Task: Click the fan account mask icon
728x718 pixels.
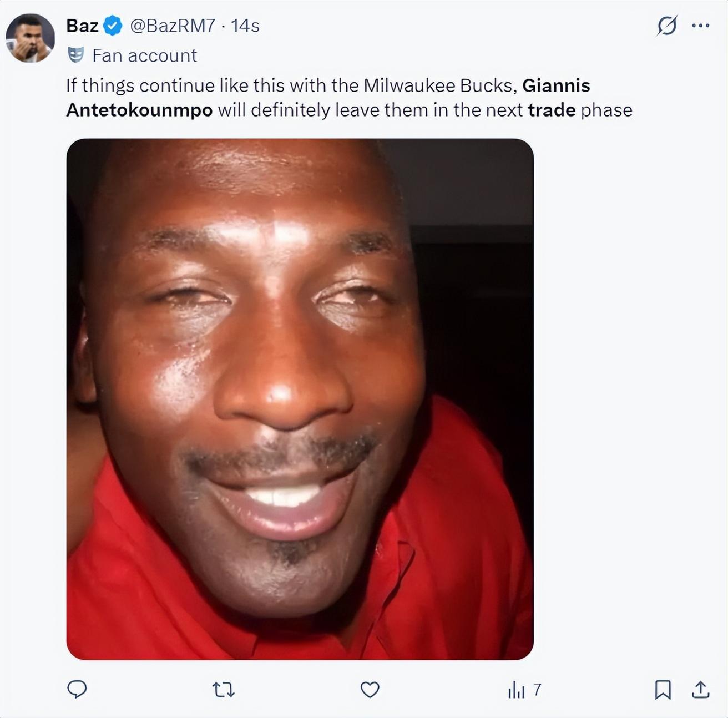Action: (75, 55)
